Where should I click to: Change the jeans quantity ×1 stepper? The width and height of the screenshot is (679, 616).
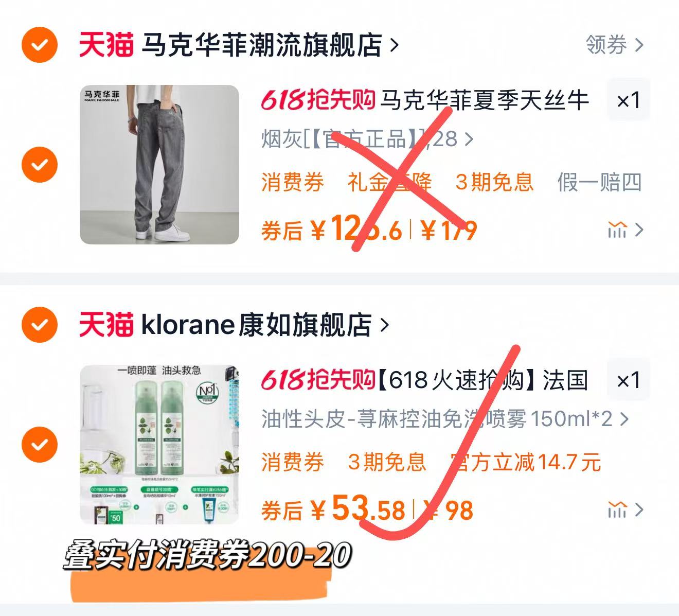click(x=629, y=100)
